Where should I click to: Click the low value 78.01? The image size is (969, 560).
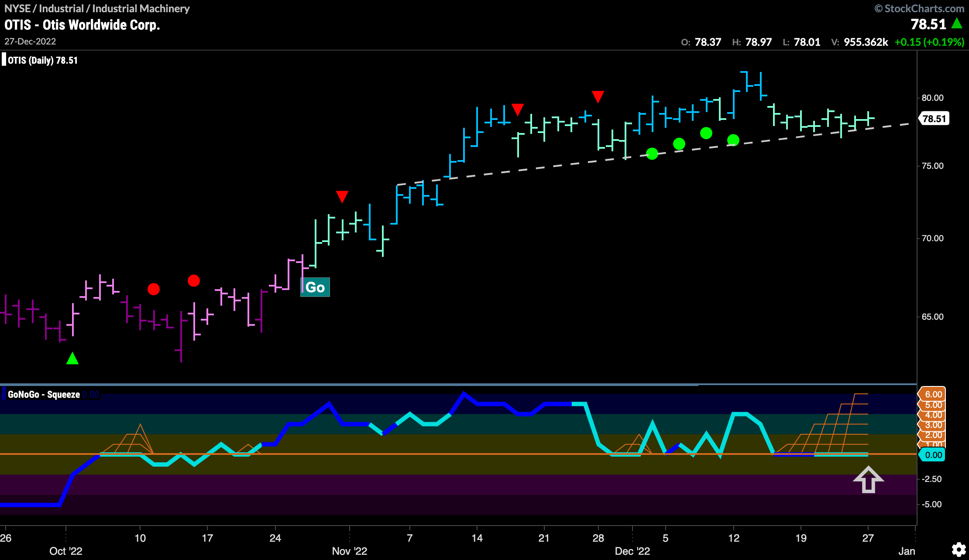pyautogui.click(x=807, y=42)
